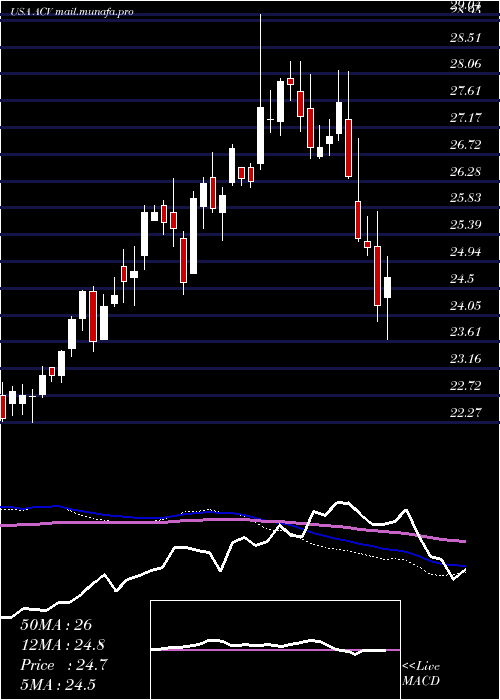500x700 pixels.
Task: Click the 50MA : 26 readout
Action: [56, 625]
